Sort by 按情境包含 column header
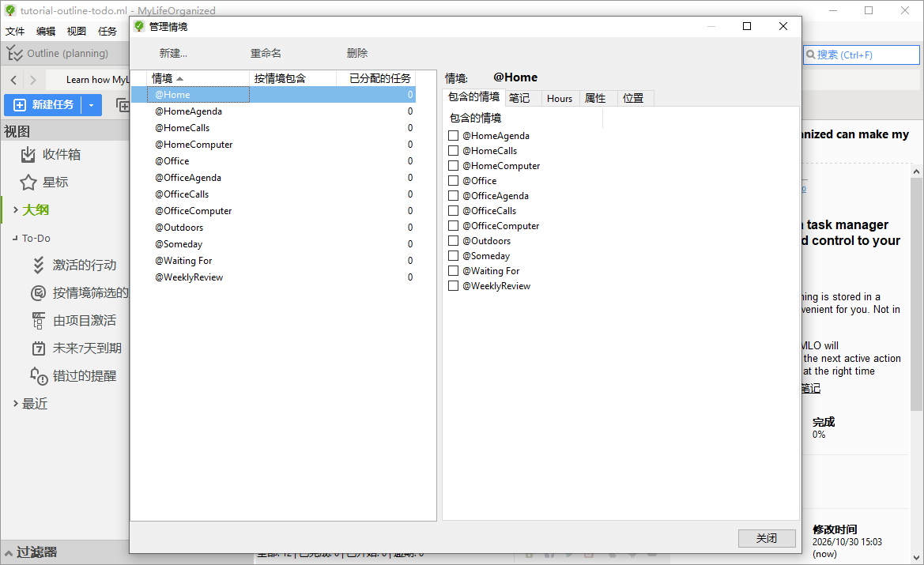 point(293,78)
